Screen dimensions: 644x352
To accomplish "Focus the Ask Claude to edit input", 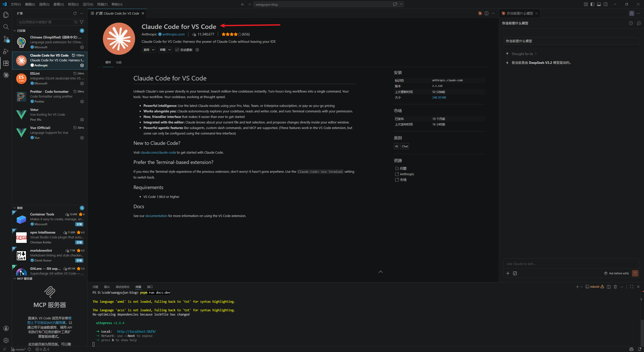I will pos(571,264).
